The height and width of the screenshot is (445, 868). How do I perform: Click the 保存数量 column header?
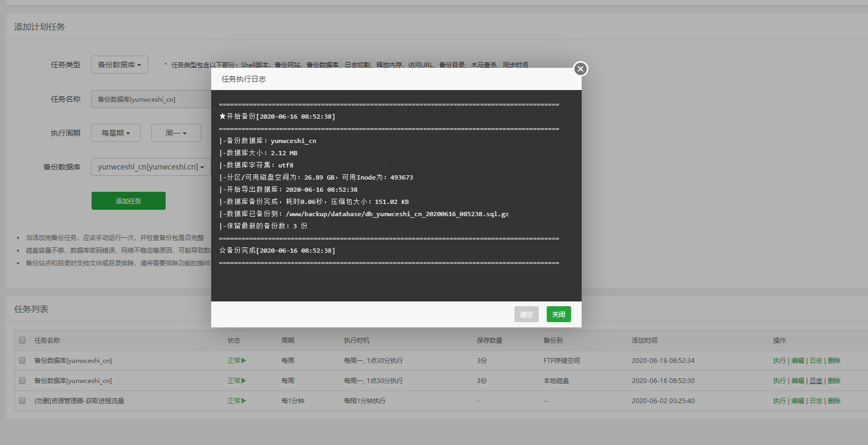coord(490,341)
